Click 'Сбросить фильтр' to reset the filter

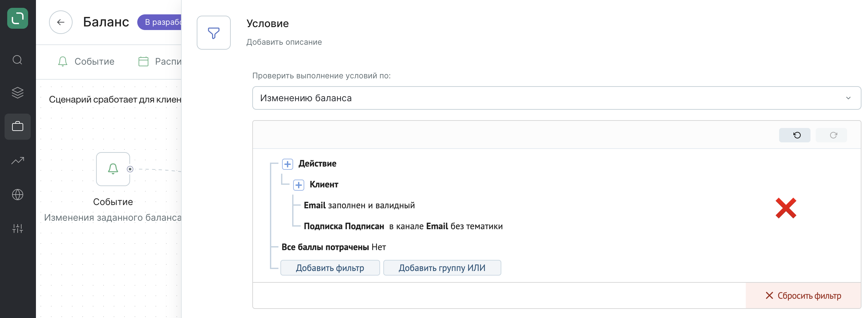point(803,295)
